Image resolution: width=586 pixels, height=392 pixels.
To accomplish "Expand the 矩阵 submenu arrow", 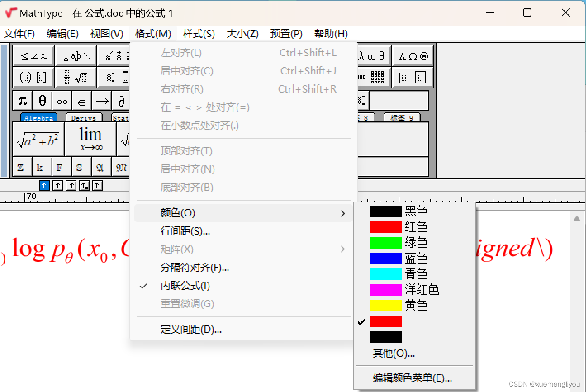I will (342, 249).
